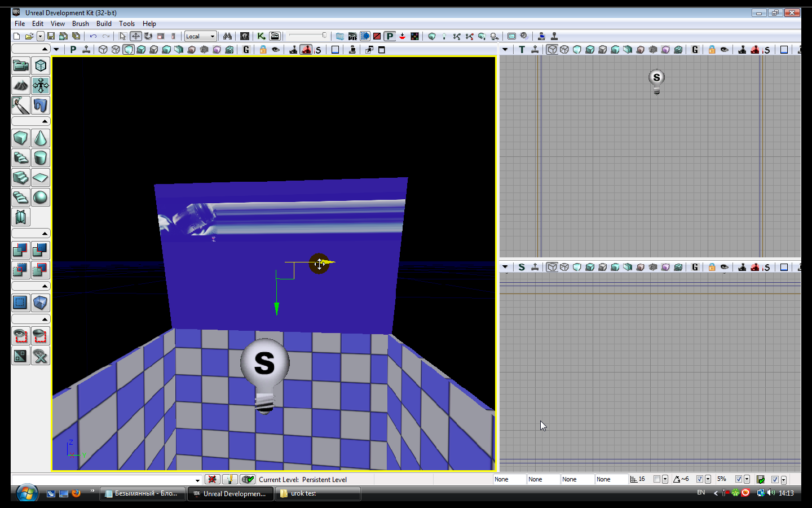Click the Terrain editing mode icon
812x508 pixels.
coord(21,86)
